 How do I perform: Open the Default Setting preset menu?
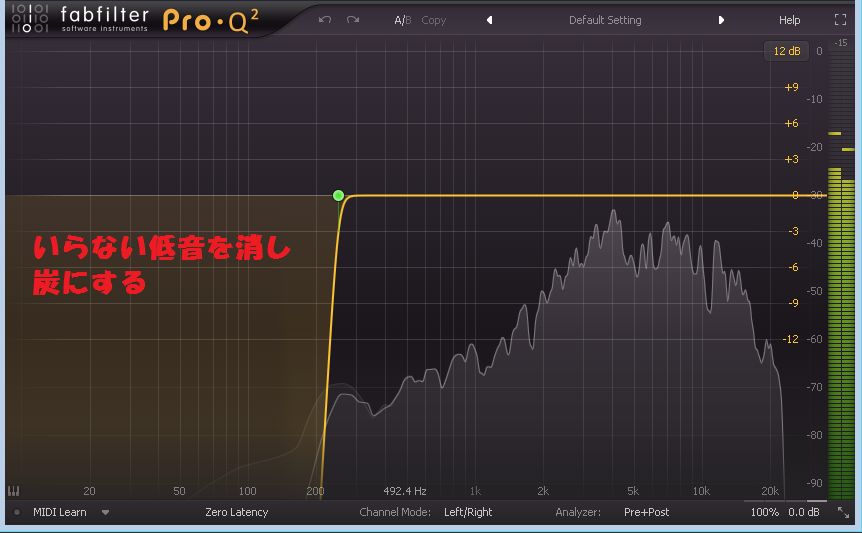click(605, 20)
